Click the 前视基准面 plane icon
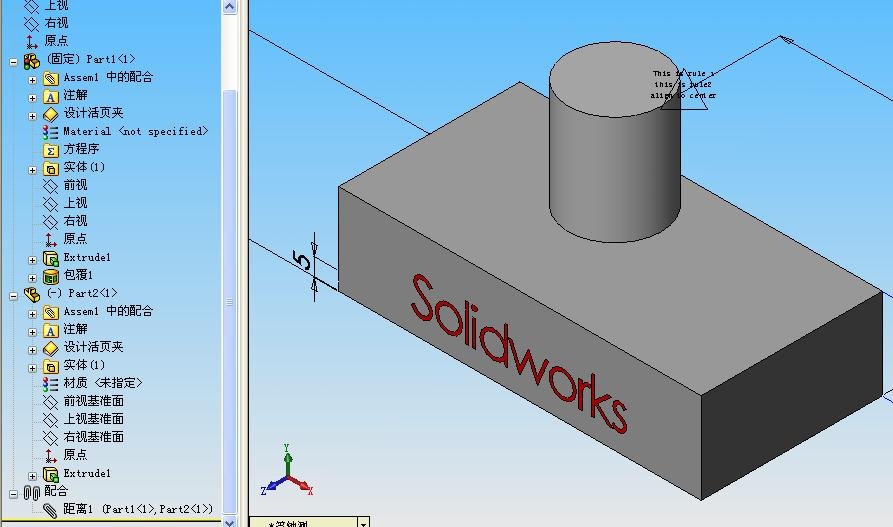The image size is (893, 527). (x=51, y=402)
